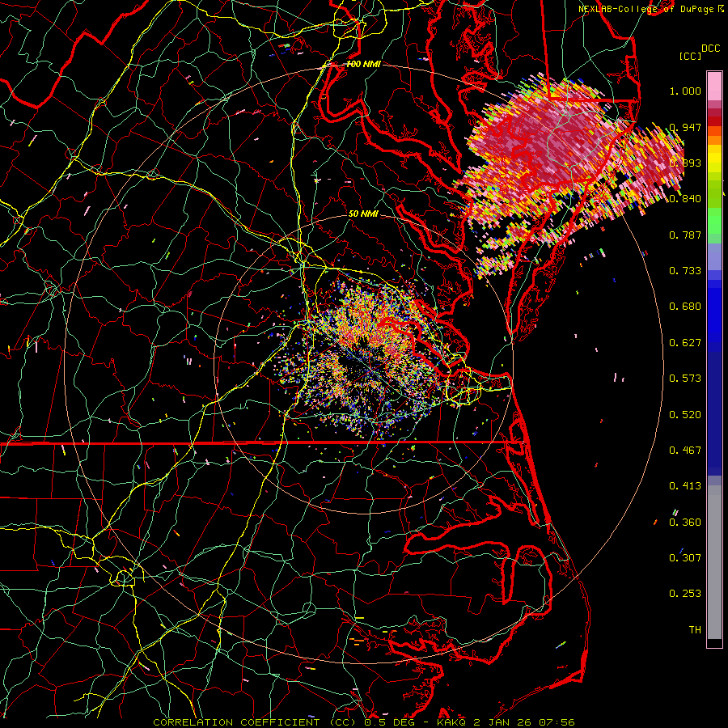Pick the pink top segment of color bar
This screenshot has height=728, width=728.
[714, 86]
